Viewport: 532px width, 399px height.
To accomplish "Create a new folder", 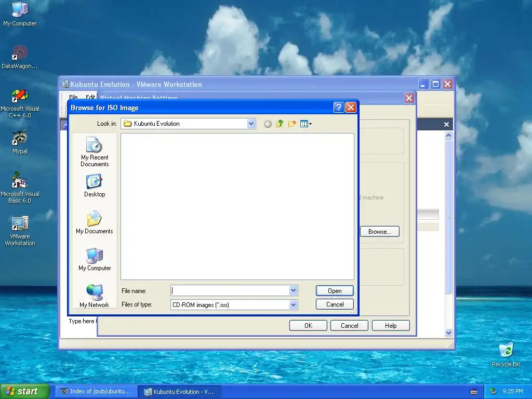I will point(292,124).
